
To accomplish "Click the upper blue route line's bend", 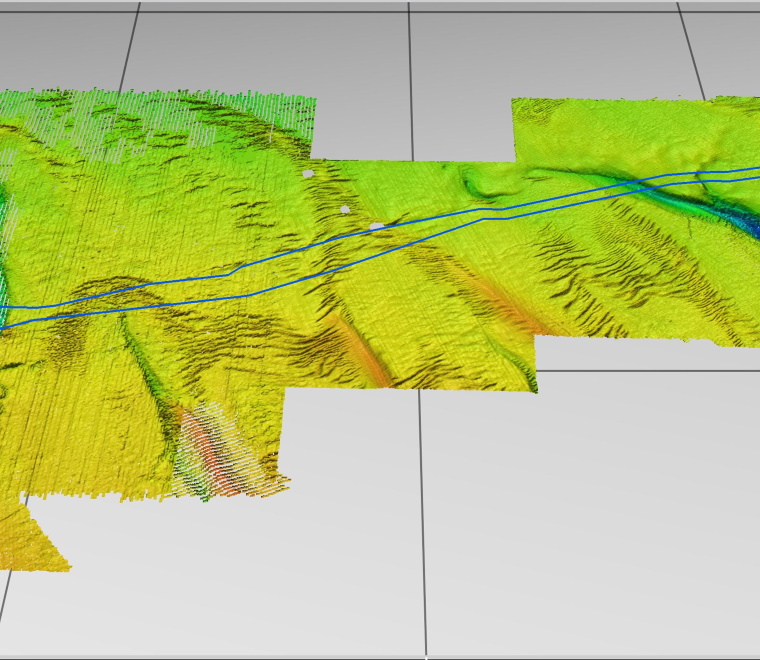I will (x=230, y=273).
